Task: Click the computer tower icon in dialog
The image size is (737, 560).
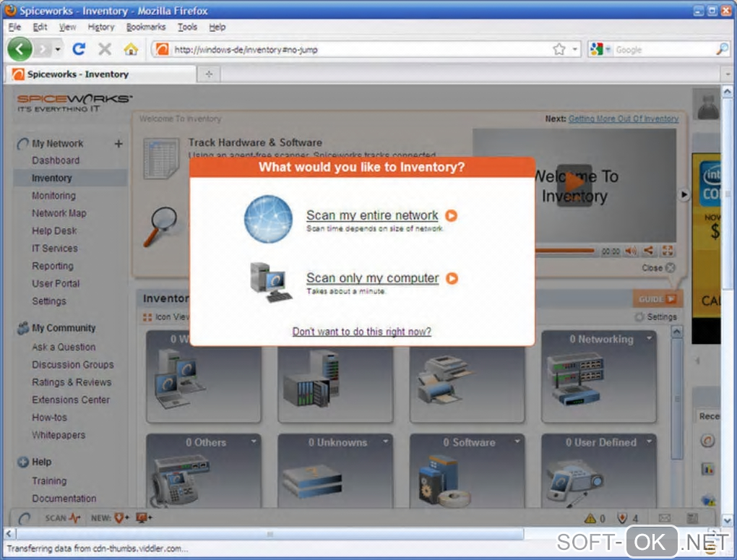Action: (x=270, y=282)
